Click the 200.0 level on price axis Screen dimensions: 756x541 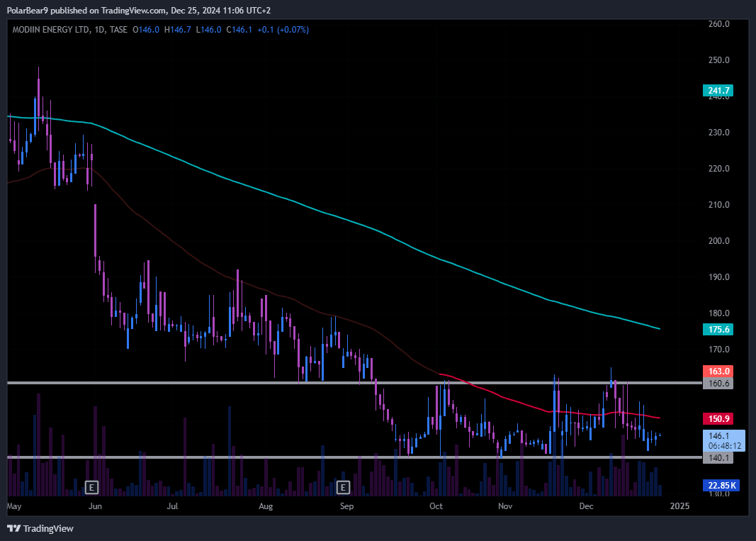pyautogui.click(x=718, y=241)
